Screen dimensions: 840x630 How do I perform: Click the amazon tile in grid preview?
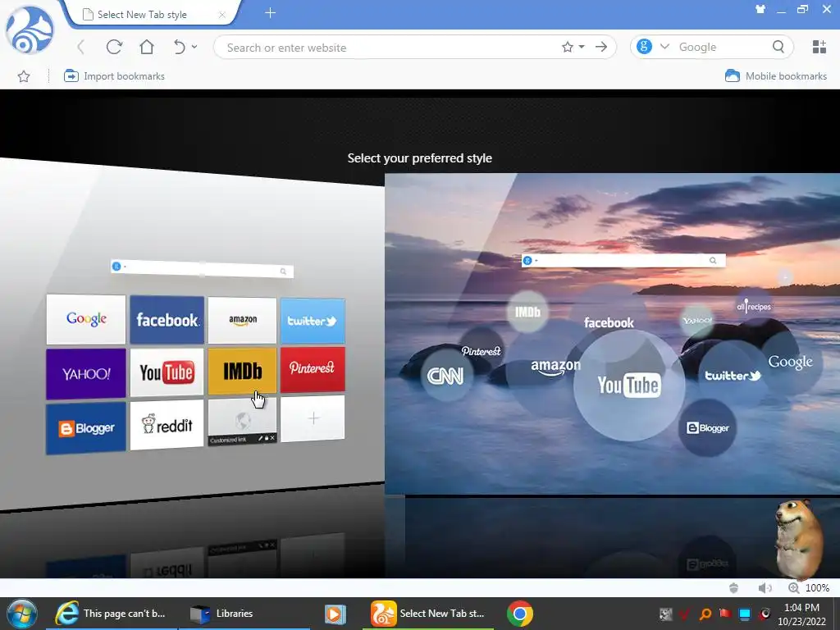(x=242, y=321)
